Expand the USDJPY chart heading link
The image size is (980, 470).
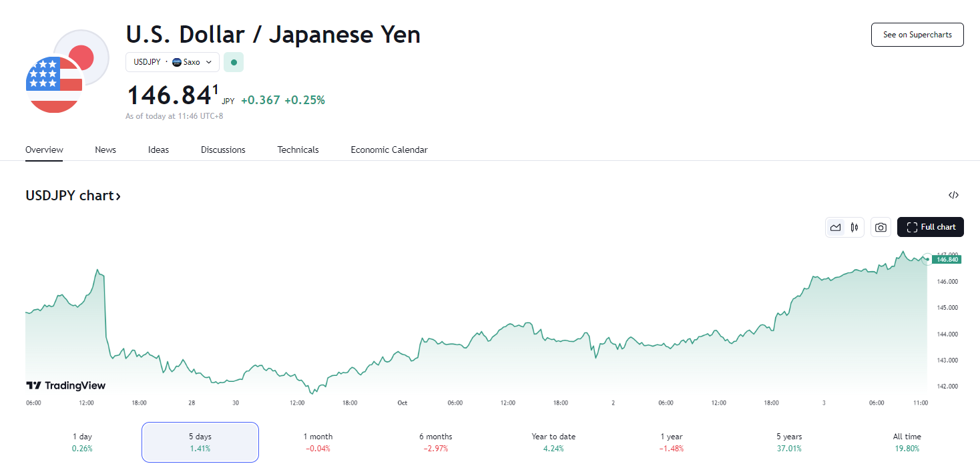73,195
